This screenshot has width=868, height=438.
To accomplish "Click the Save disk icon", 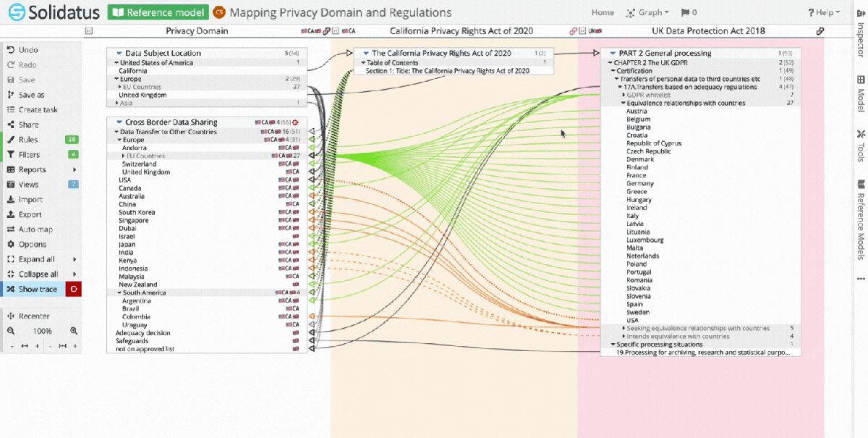I will pos(10,80).
